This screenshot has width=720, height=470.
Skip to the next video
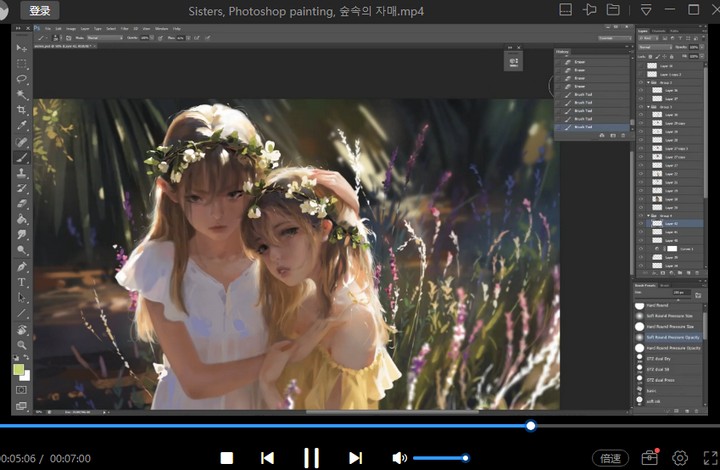tap(355, 458)
